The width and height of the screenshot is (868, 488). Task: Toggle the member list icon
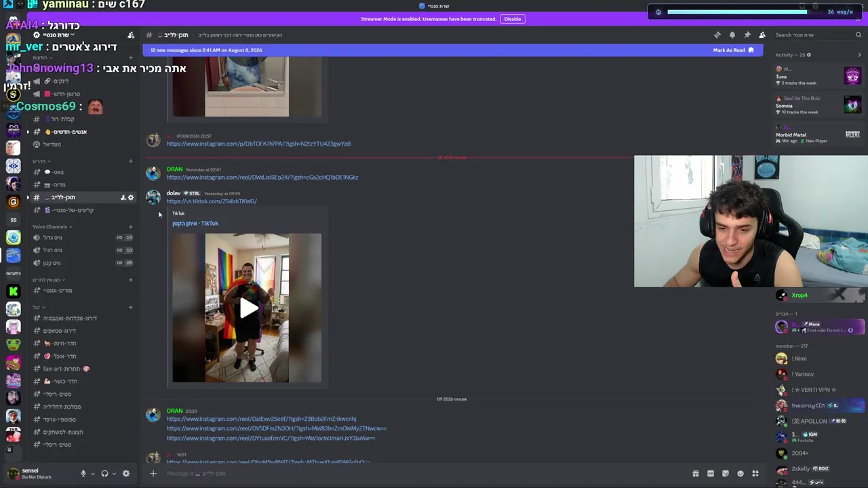click(762, 35)
